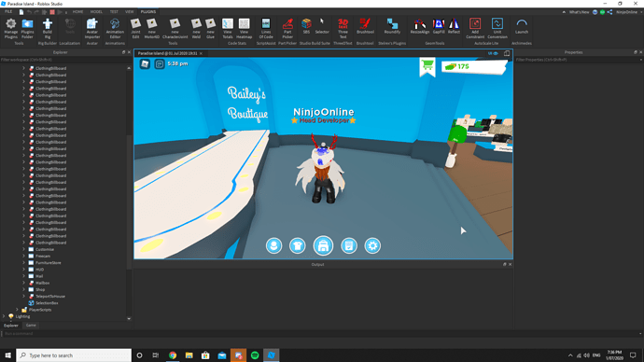Click the Filter workspace input field
The image size is (644, 362).
(x=63, y=60)
